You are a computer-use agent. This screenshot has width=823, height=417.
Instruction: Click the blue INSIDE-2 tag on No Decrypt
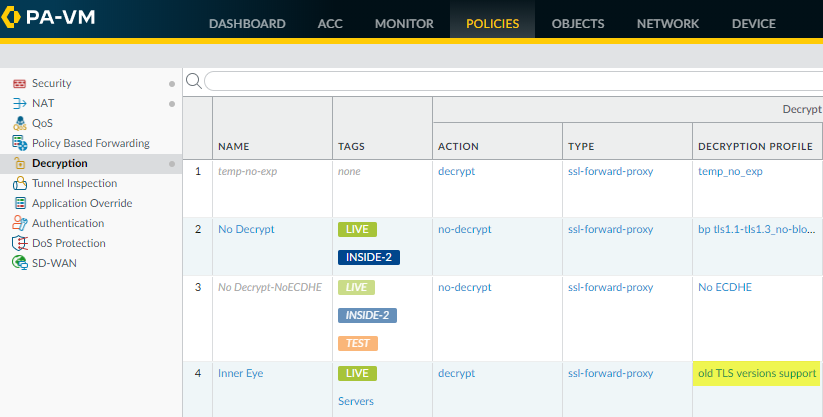[369, 257]
